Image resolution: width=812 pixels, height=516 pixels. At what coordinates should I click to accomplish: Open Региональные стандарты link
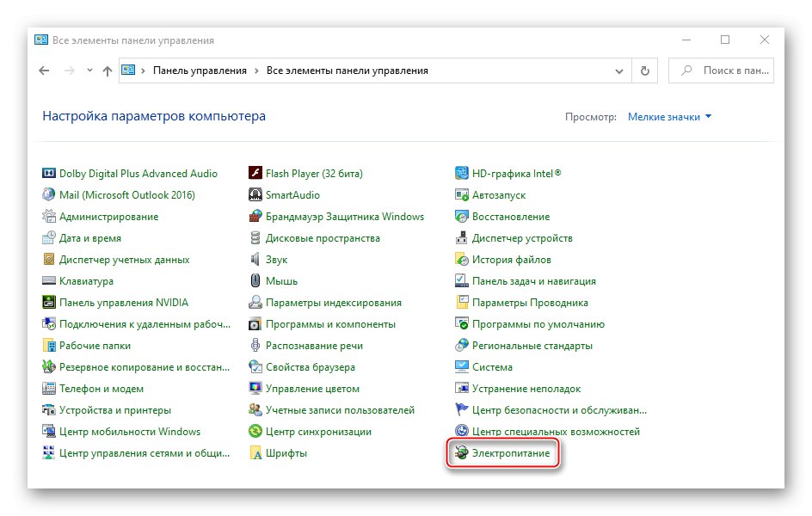[532, 346]
